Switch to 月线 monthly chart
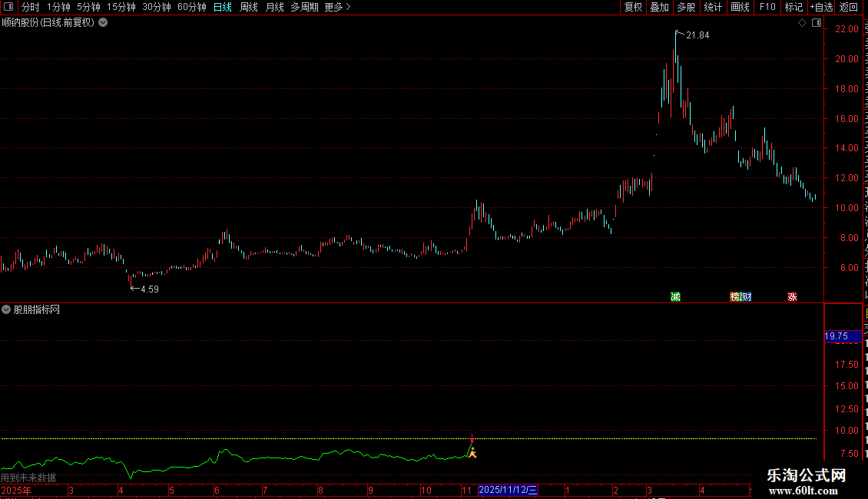868x499 pixels. coord(274,7)
